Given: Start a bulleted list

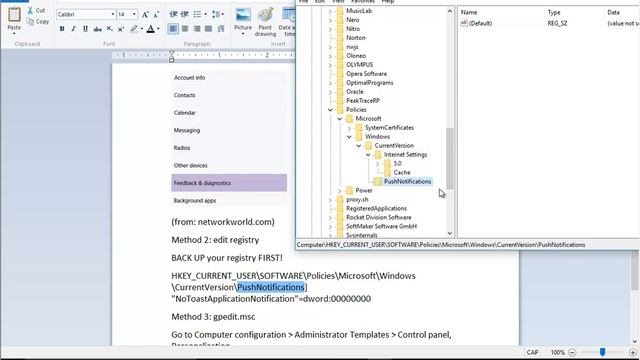Looking at the screenshot, I should pos(197,15).
